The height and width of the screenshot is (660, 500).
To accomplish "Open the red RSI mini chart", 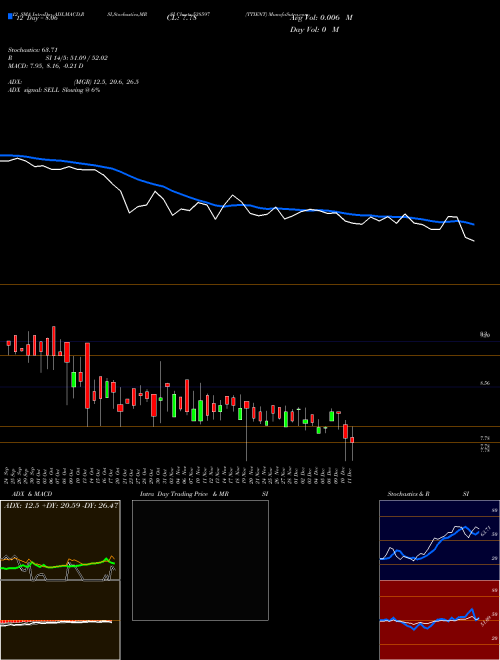I will coord(439,620).
